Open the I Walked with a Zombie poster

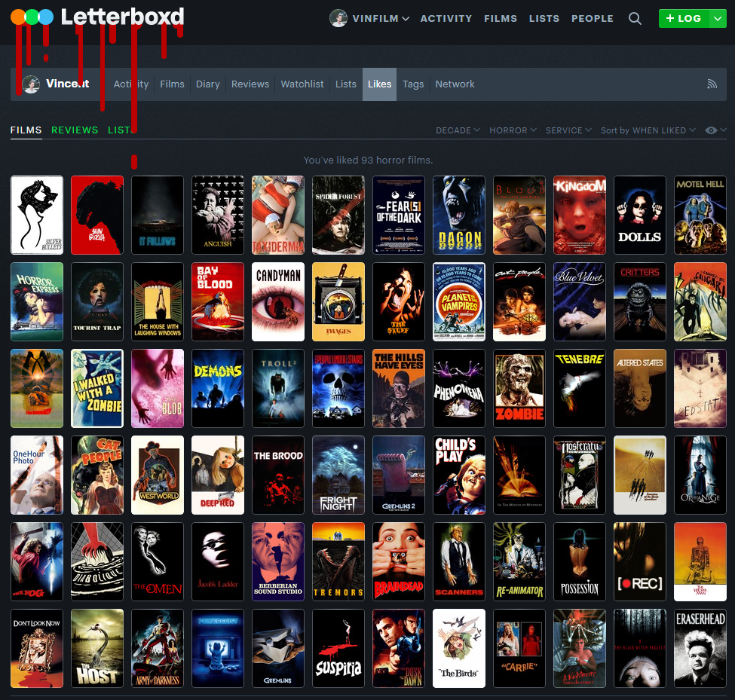[x=97, y=388]
